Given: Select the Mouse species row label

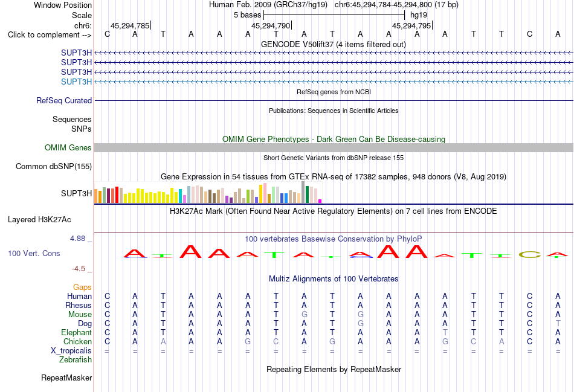Looking at the screenshot, I should pos(80,315).
